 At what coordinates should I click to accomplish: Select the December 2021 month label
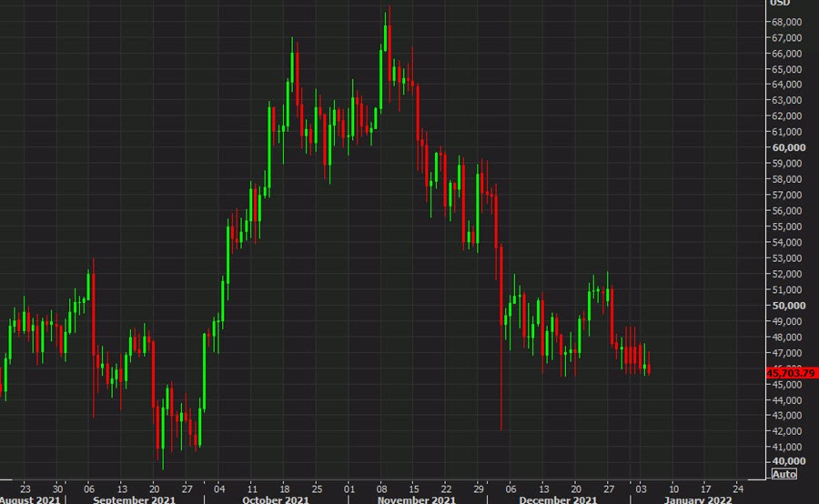[559, 498]
